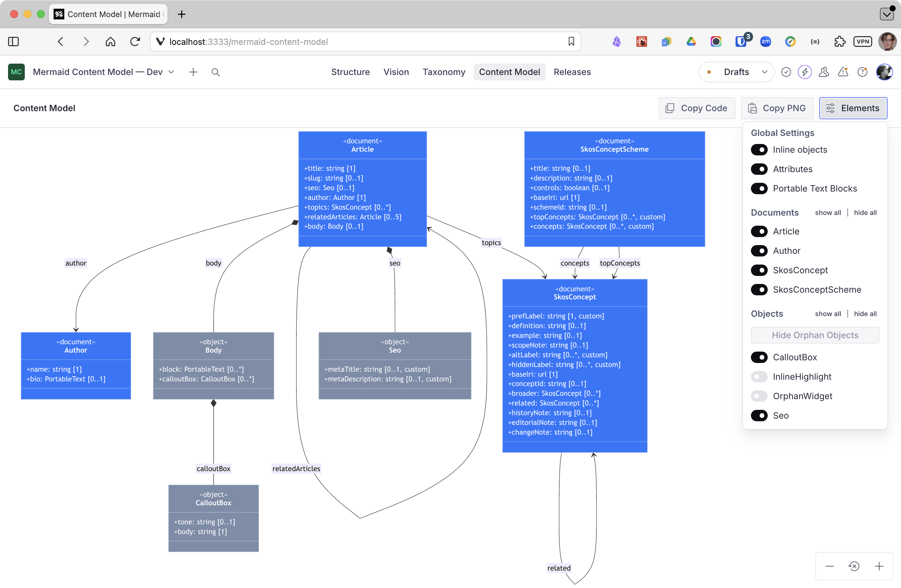901x588 pixels.
Task: Focus the browser address bar URL
Action: click(x=365, y=41)
